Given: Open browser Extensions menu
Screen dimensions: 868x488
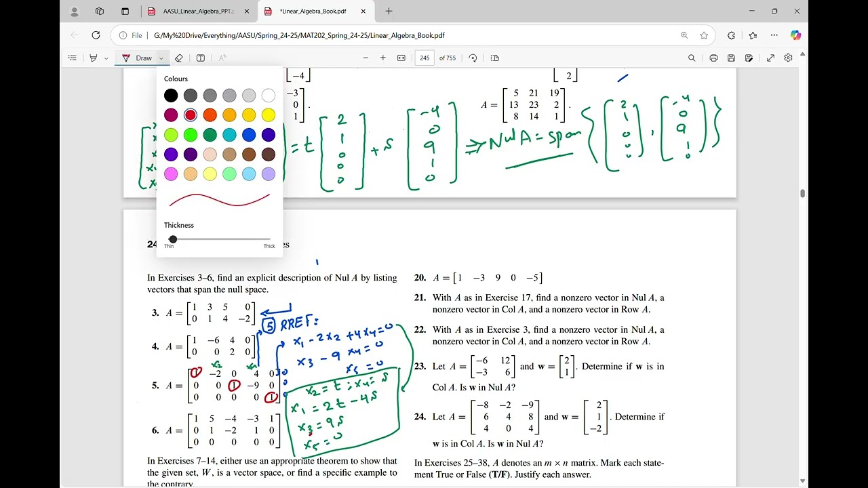Looking at the screenshot, I should pyautogui.click(x=731, y=35).
